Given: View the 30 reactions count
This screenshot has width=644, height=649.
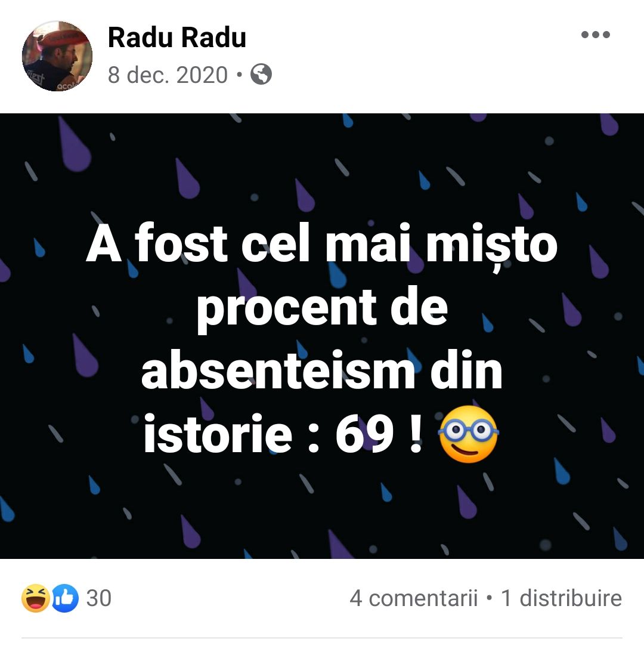Looking at the screenshot, I should coord(99,598).
